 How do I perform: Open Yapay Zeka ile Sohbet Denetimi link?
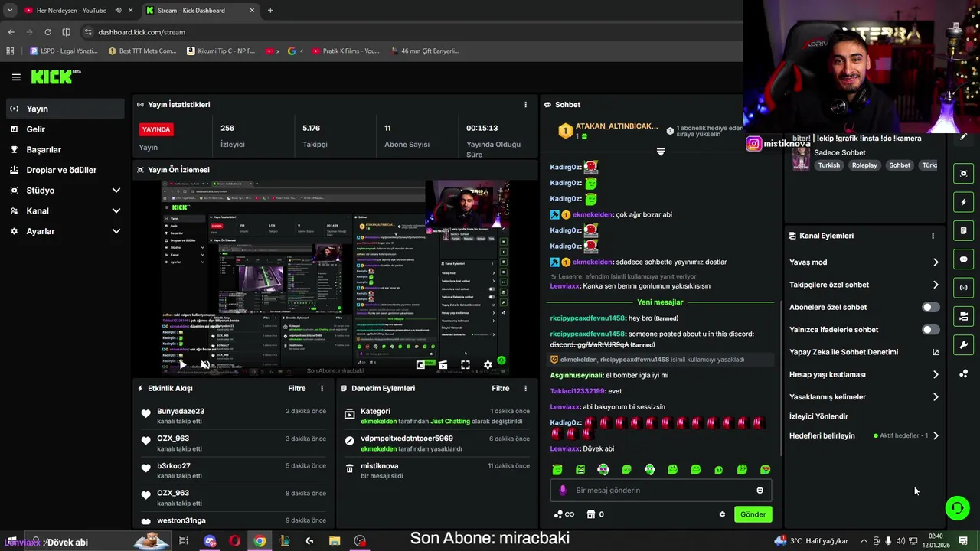[x=864, y=352]
